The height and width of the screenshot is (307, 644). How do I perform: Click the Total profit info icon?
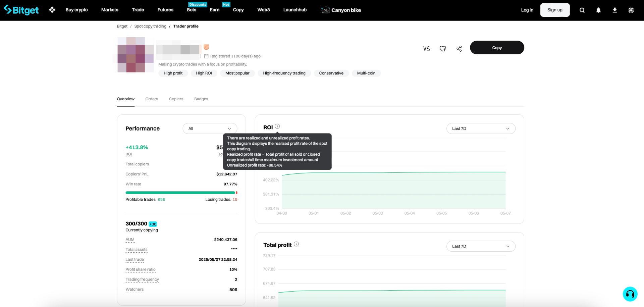(x=296, y=244)
